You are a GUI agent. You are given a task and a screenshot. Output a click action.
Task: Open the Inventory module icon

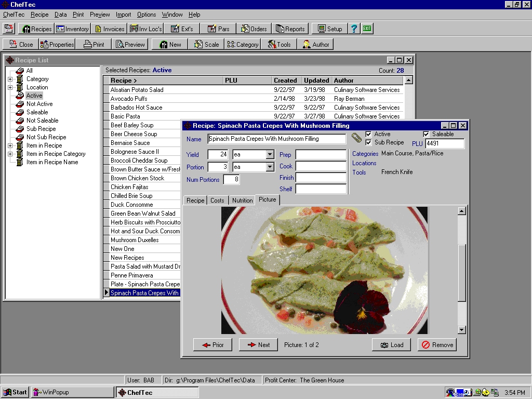coord(72,29)
